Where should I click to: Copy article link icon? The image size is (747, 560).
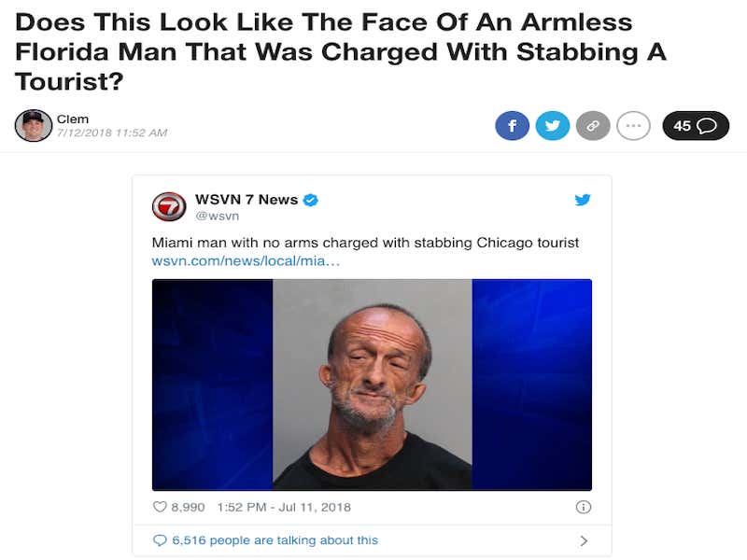pyautogui.click(x=593, y=126)
